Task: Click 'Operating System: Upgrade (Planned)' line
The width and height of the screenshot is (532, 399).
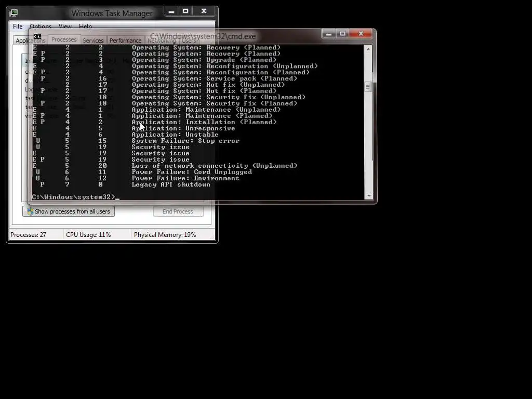Action: (204, 60)
